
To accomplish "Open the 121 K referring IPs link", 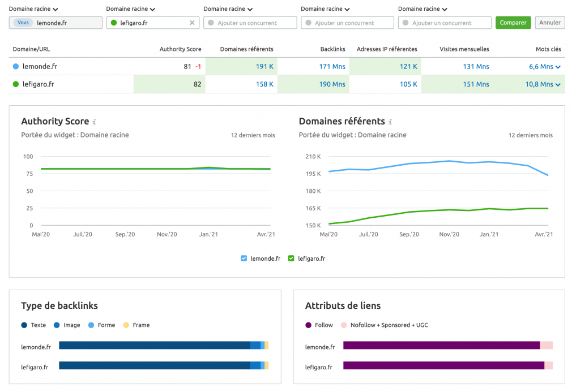I will [408, 66].
